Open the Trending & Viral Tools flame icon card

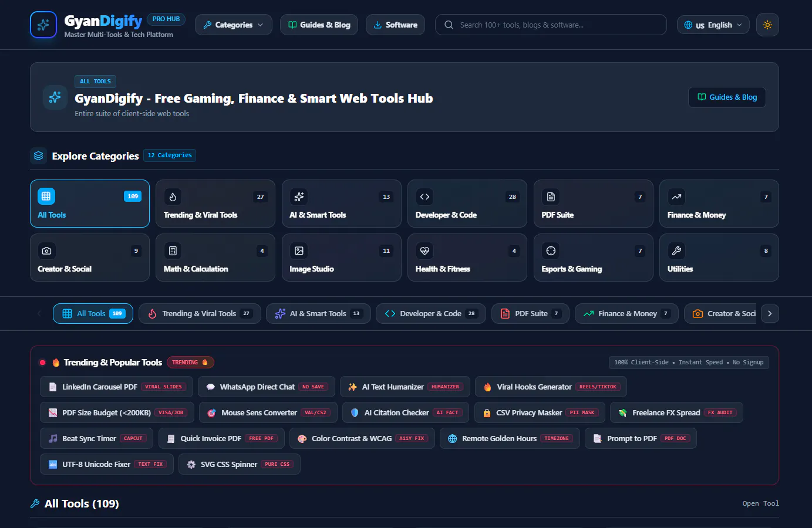(215, 204)
